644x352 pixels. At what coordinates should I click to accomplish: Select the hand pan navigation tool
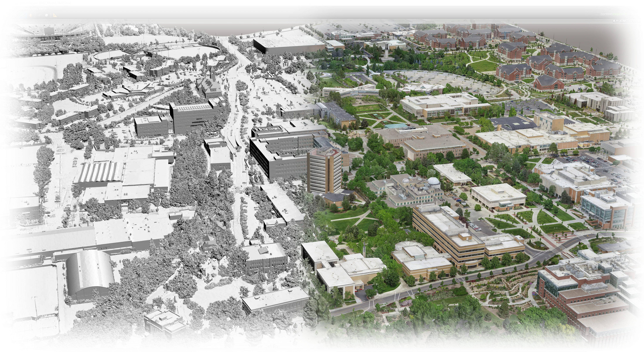point(30,15)
